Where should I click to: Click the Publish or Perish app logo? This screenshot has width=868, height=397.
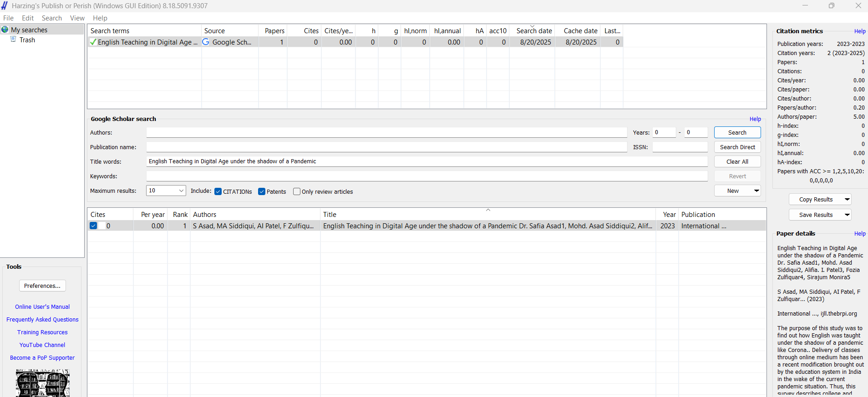pos(5,5)
